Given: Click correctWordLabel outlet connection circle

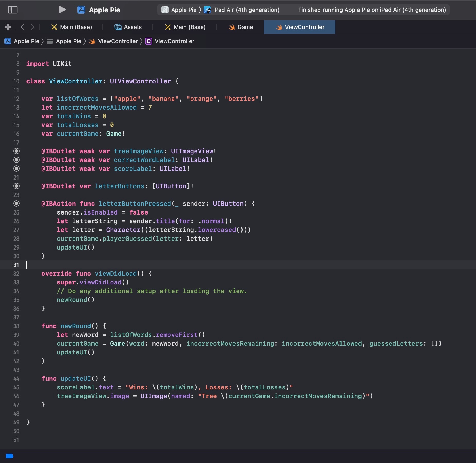Looking at the screenshot, I should click(16, 160).
